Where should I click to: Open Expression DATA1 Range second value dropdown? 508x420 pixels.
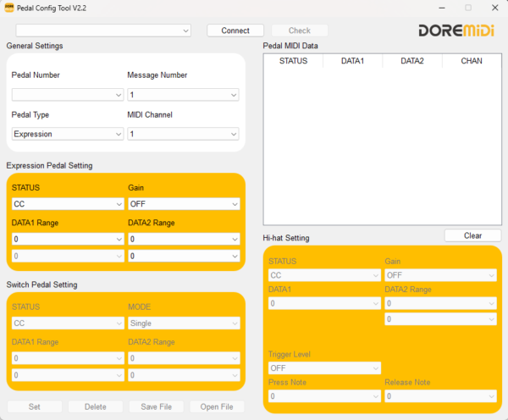coord(68,256)
